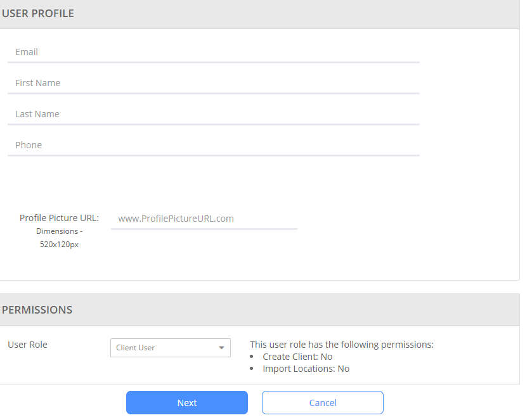
Task: Click the USER PROFILE section header
Action: click(x=37, y=13)
